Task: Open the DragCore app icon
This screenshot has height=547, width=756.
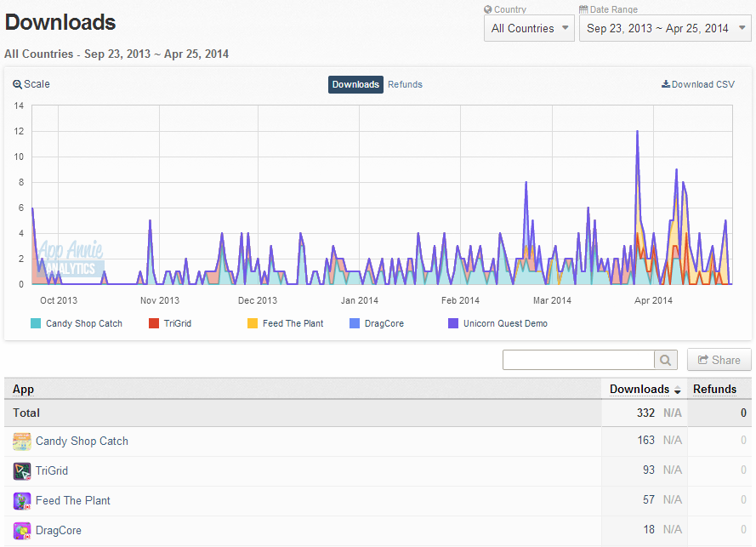Action: [x=22, y=531]
